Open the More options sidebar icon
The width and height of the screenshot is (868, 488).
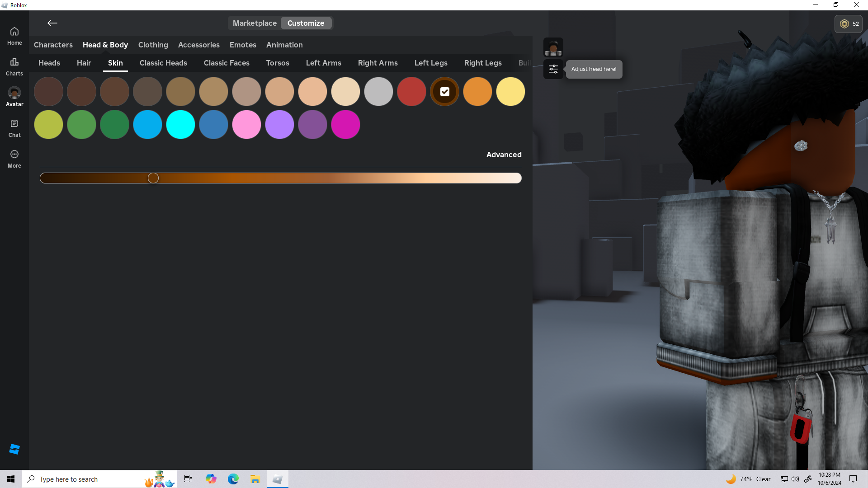(x=14, y=159)
